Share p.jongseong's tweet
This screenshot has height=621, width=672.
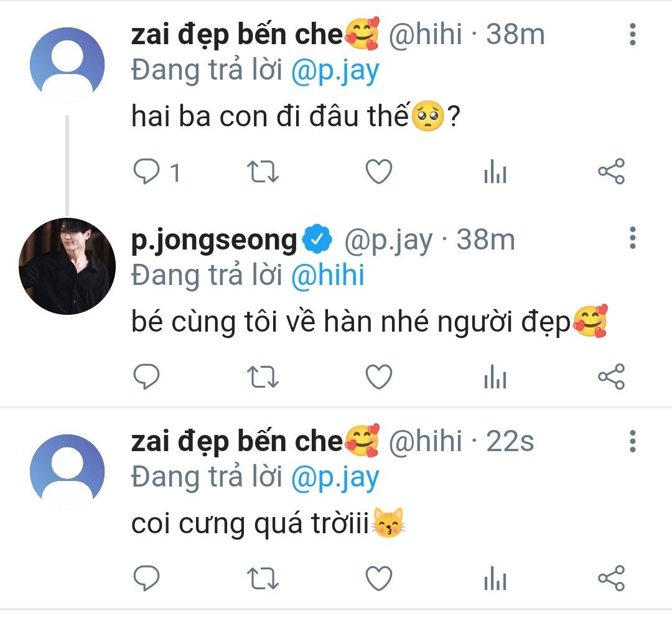coord(611,376)
